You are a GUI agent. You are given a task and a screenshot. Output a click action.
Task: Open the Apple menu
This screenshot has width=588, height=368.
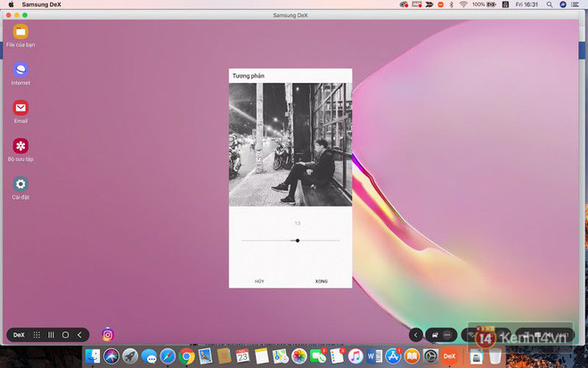(x=10, y=4)
